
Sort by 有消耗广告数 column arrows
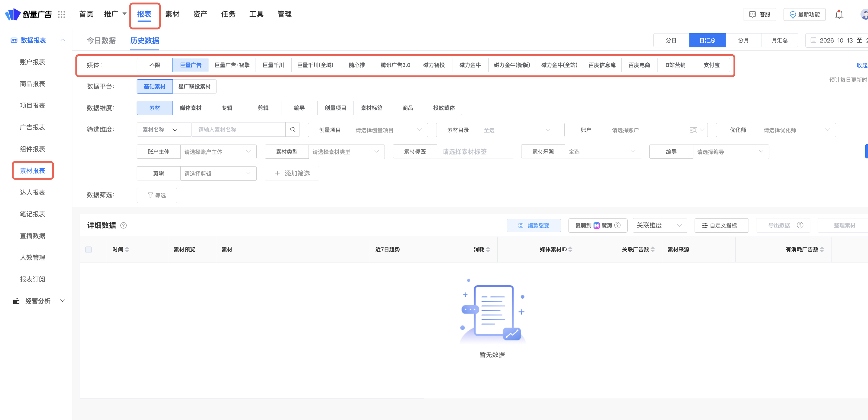coord(822,250)
